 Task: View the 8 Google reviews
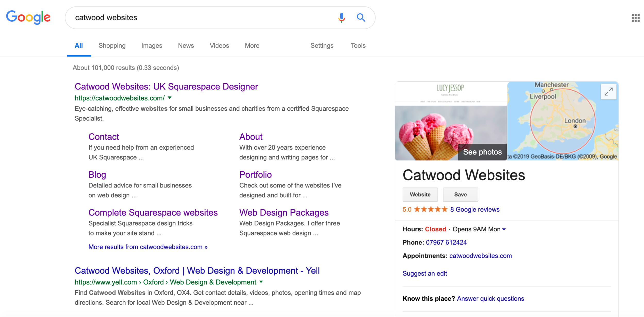tap(475, 209)
